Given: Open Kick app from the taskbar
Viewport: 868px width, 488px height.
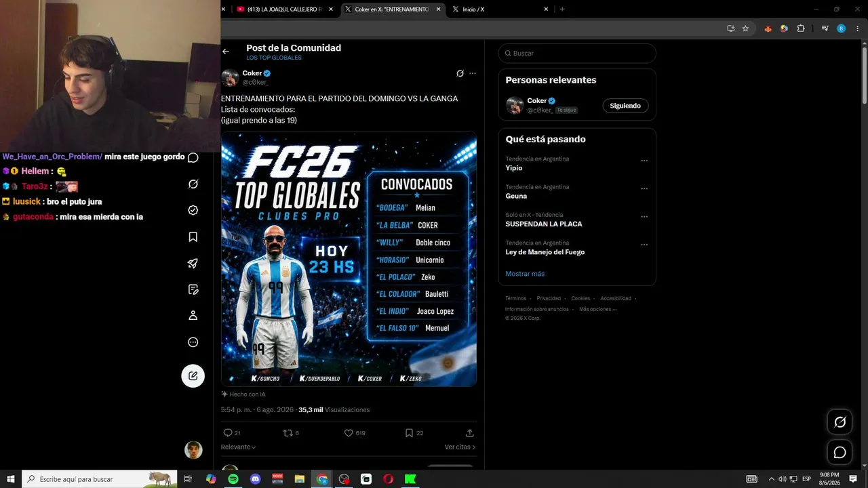Looking at the screenshot, I should pyautogui.click(x=410, y=479).
